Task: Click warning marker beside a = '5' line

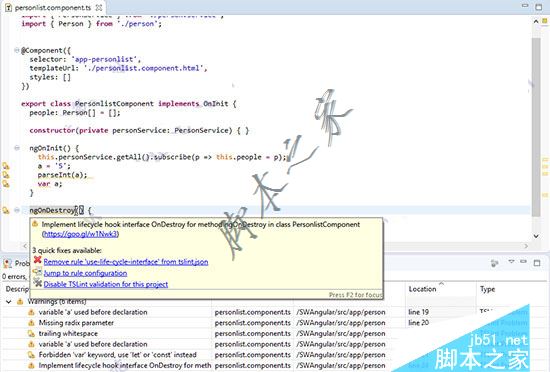Action: (6, 166)
